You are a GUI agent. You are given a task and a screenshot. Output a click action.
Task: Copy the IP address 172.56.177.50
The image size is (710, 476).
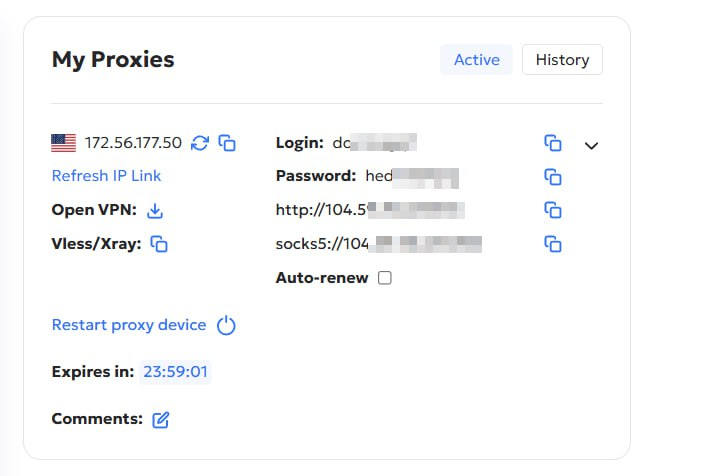click(x=227, y=143)
